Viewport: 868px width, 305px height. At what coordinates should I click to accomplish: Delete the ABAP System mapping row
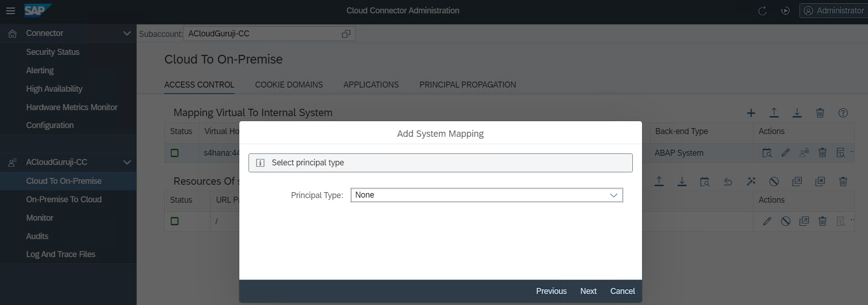click(x=822, y=153)
